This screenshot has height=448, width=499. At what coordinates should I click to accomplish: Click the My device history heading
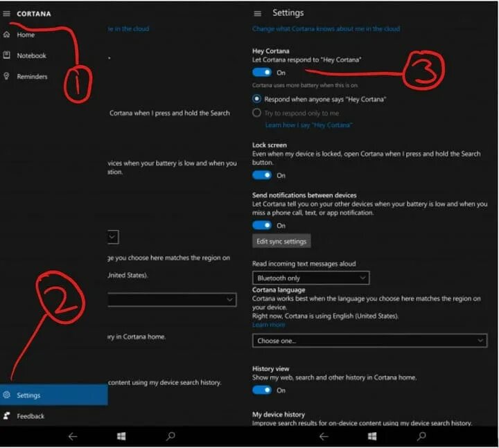(279, 415)
